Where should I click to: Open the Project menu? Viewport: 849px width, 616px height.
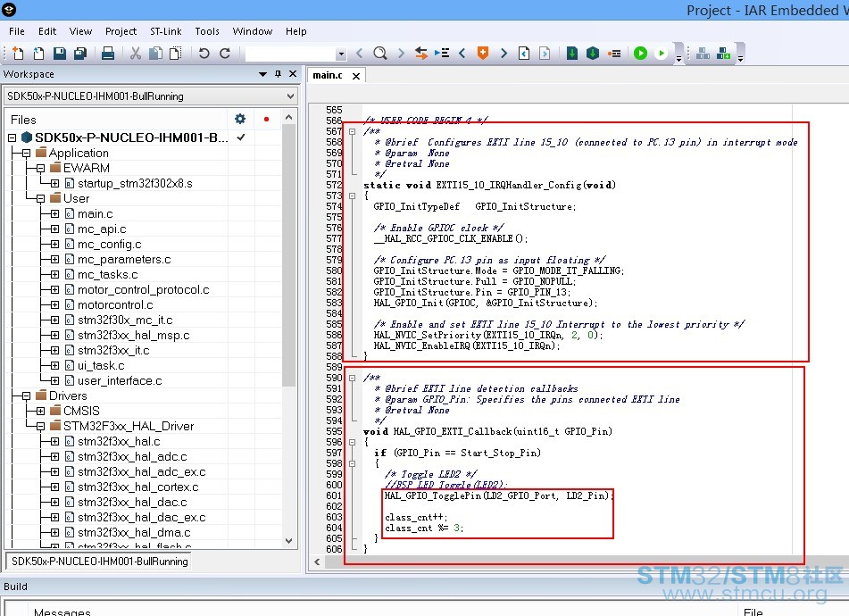(x=121, y=31)
